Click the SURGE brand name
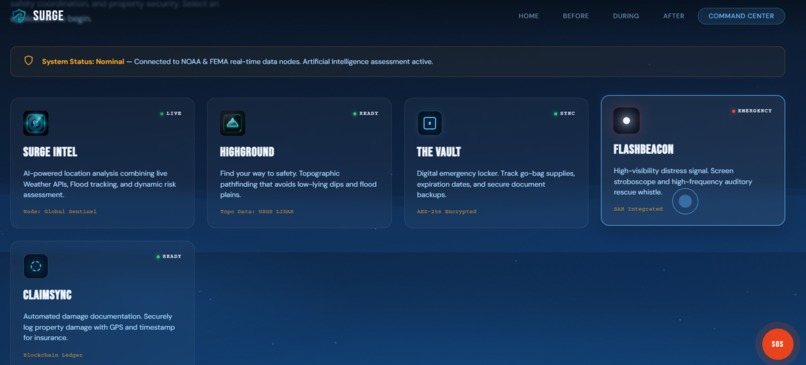Viewport: 806px width, 365px height. tap(48, 16)
